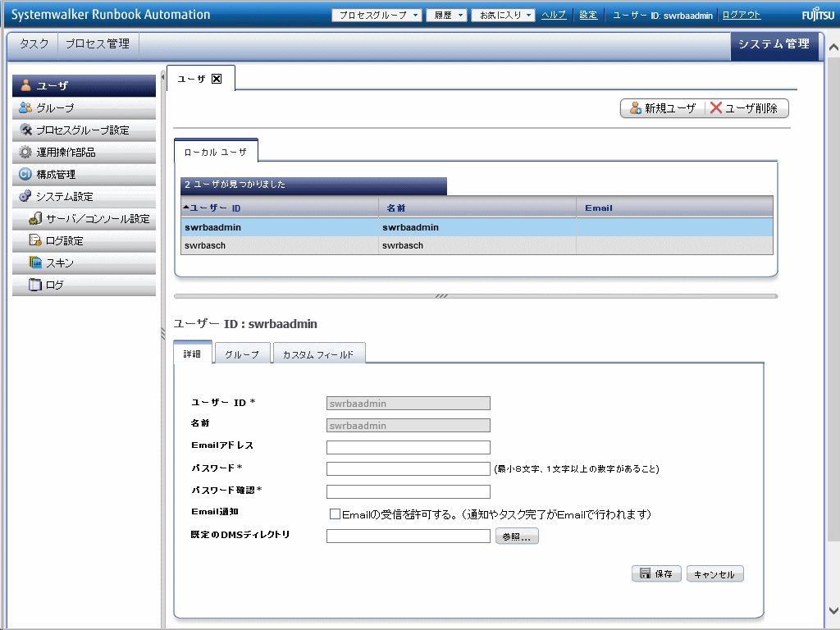840x630 pixels.
Task: Close the ユーザ tab with X icon
Action: point(217,79)
